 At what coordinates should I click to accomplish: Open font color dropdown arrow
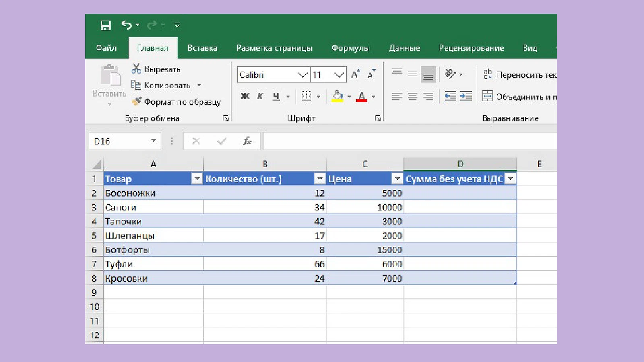click(373, 97)
